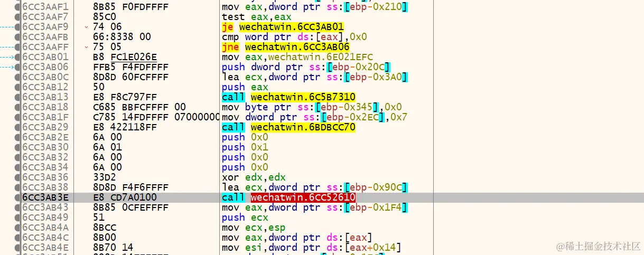Image resolution: width=644 pixels, height=255 pixels.
Task: Toggle breakpoint dot beside address 6CC3AB3E
Action: [18, 197]
